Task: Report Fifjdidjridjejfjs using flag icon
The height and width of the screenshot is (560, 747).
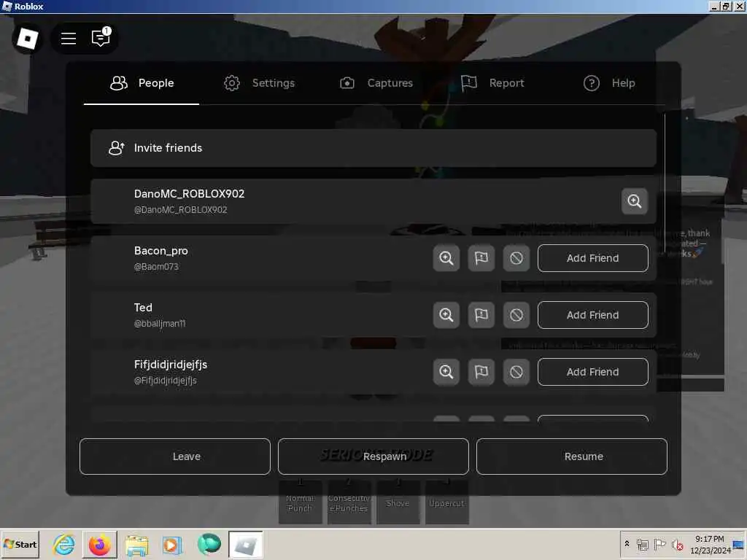Action: tap(481, 372)
